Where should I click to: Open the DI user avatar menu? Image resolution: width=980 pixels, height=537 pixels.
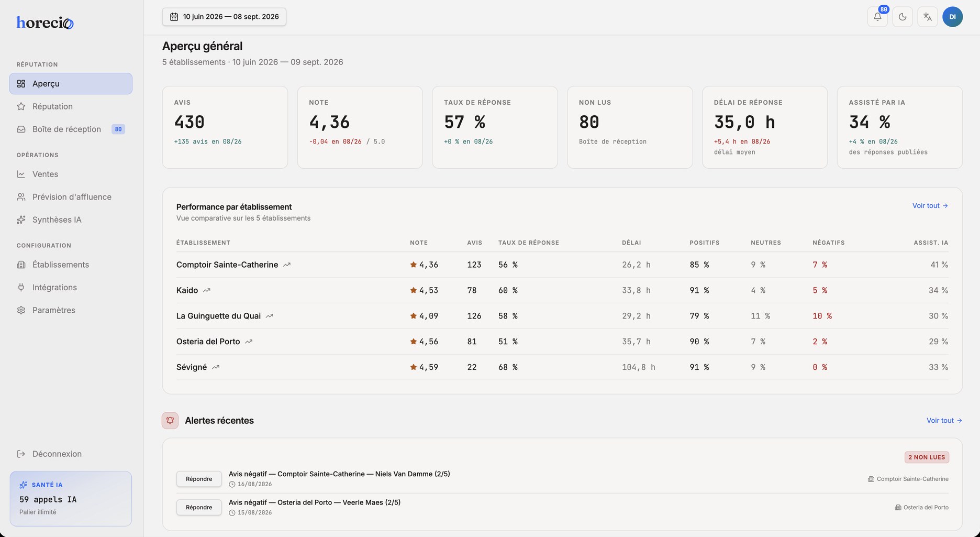(x=953, y=17)
